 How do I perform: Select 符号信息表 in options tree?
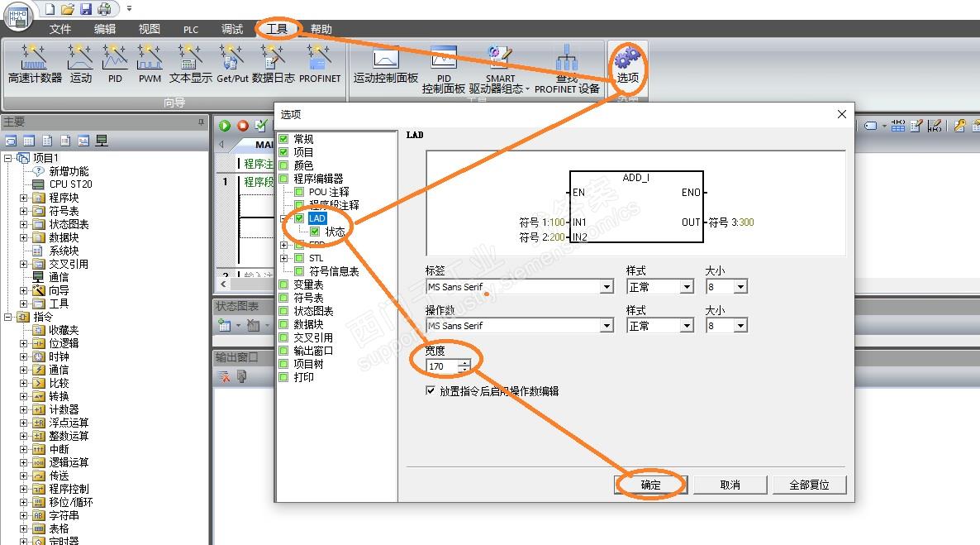tap(334, 271)
